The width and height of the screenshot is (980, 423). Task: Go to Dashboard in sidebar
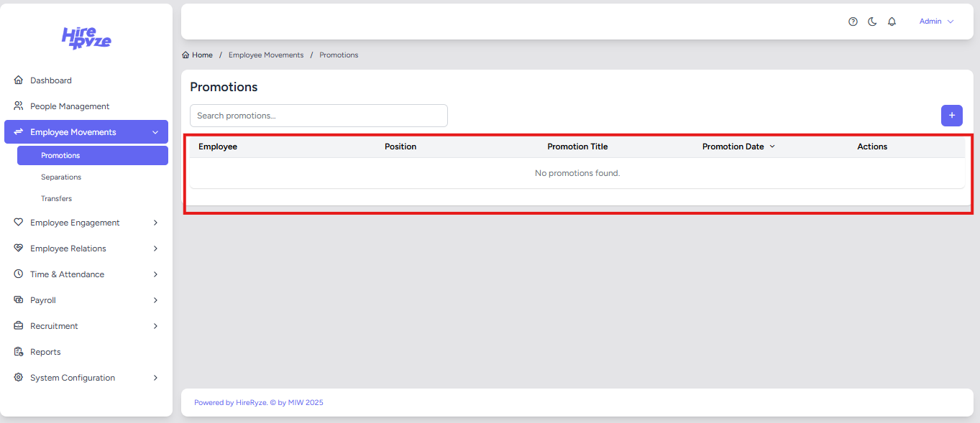point(50,80)
